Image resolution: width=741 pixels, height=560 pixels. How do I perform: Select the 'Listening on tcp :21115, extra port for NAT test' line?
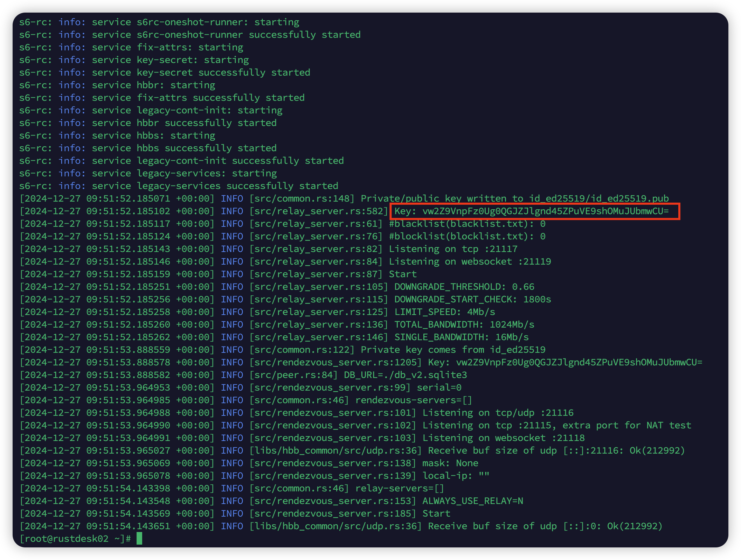pos(557,425)
